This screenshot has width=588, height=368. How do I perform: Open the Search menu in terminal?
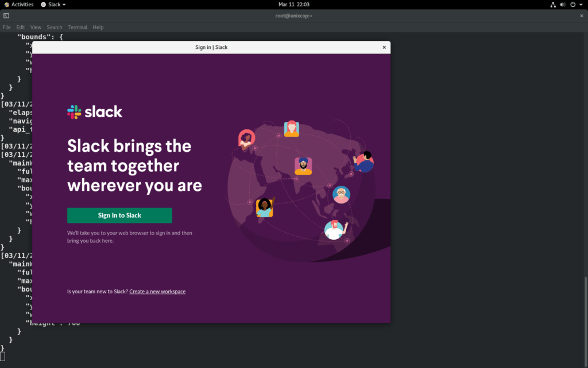[x=55, y=27]
